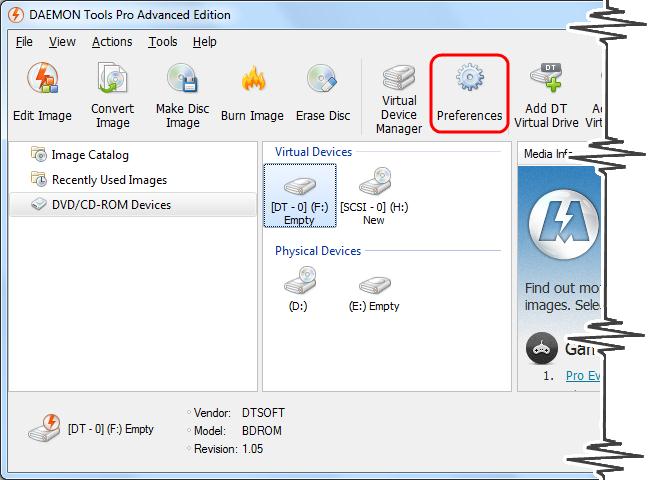
Task: Click the large DAEMON Tools lightning logo
Action: 564,224
